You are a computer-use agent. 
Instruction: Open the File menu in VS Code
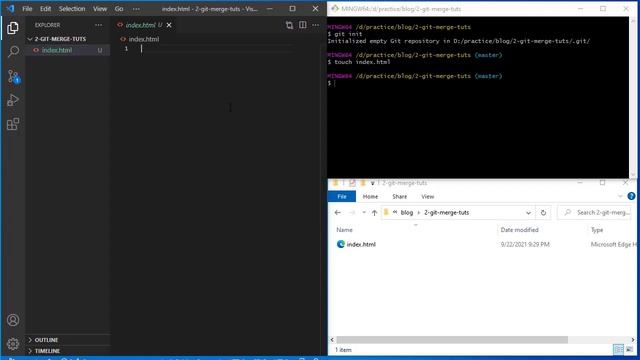tap(27, 9)
